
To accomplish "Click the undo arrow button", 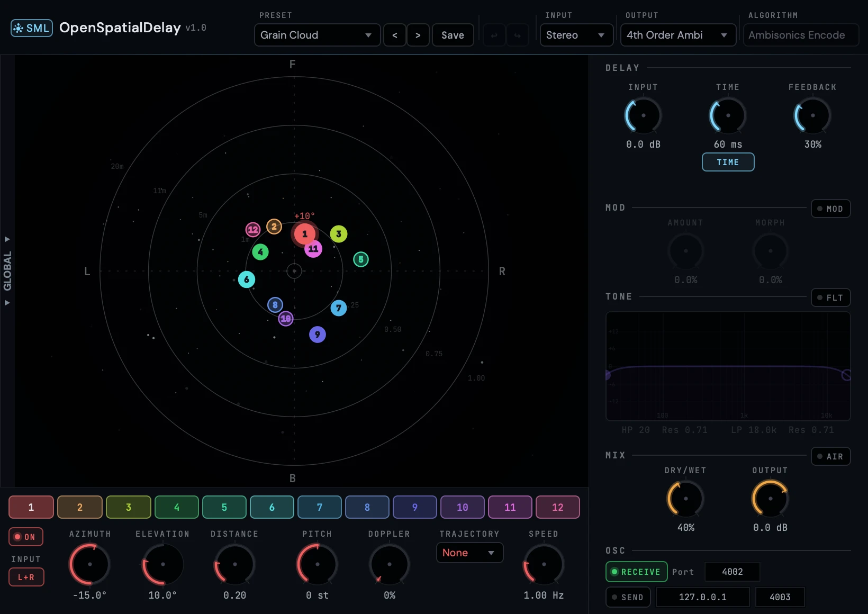I will click(494, 35).
